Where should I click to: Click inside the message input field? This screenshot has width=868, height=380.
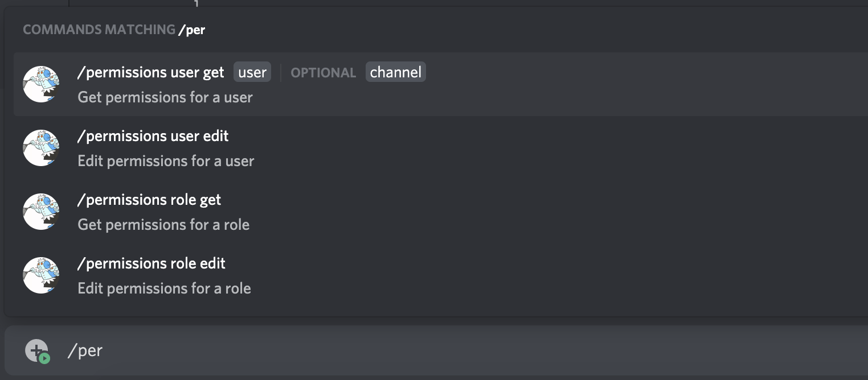pos(399,350)
